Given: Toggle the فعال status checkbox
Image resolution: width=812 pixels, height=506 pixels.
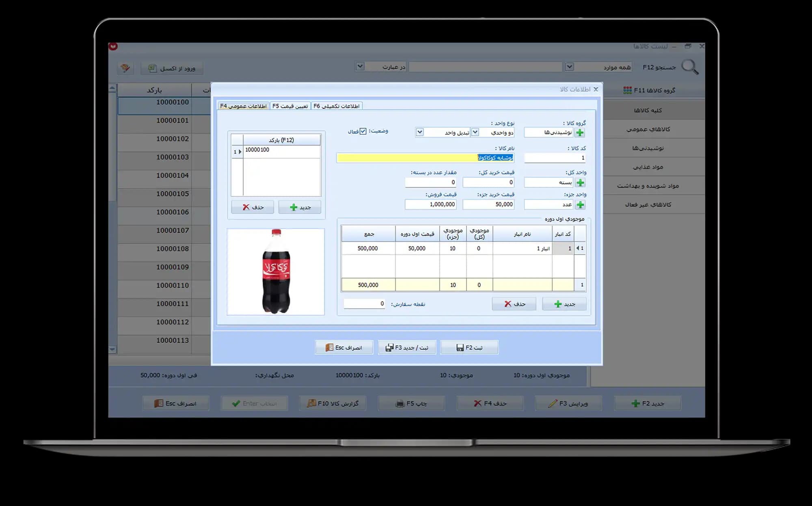Looking at the screenshot, I should point(363,131).
